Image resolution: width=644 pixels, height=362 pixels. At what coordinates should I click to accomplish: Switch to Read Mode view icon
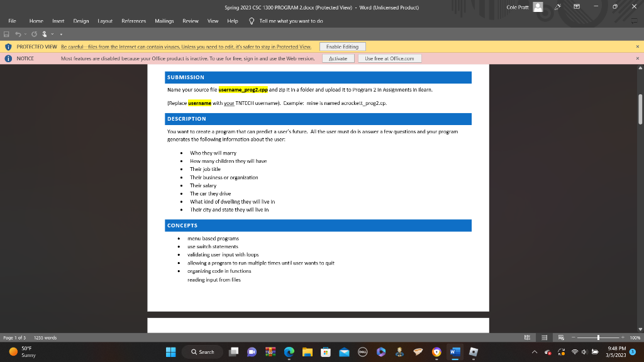pyautogui.click(x=528, y=337)
